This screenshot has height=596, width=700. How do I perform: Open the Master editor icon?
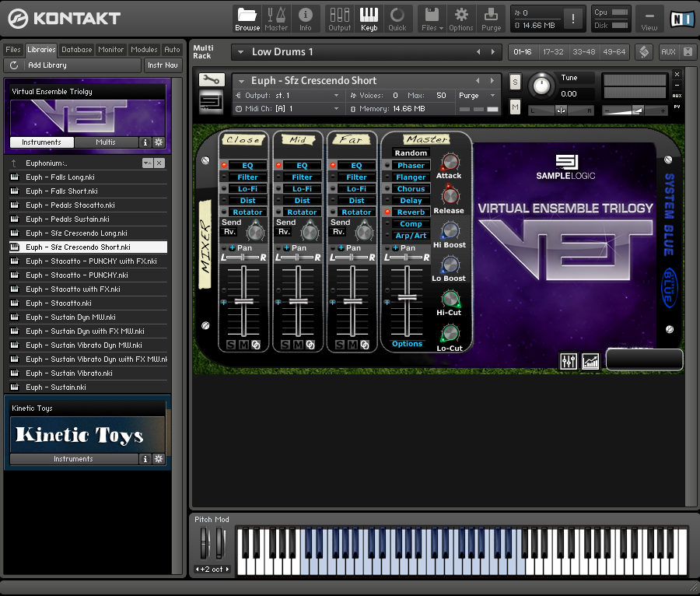276,19
